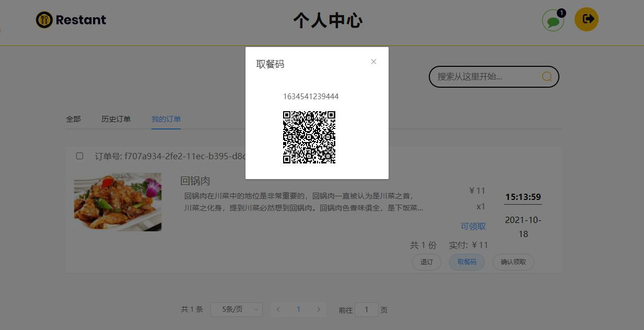Image resolution: width=644 pixels, height=330 pixels.
Task: Open the 5条/页 page size dropdown
Action: pos(236,310)
